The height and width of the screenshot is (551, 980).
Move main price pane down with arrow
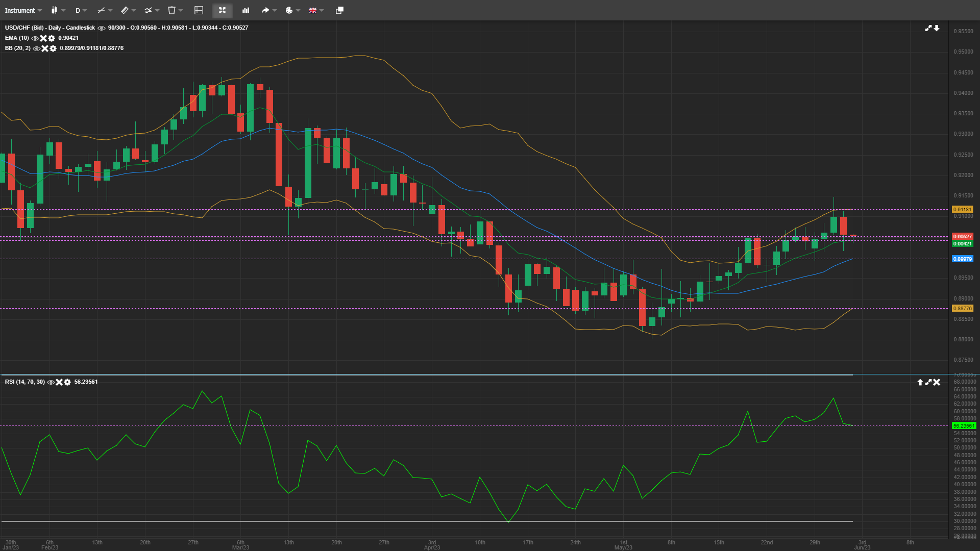pyautogui.click(x=937, y=28)
